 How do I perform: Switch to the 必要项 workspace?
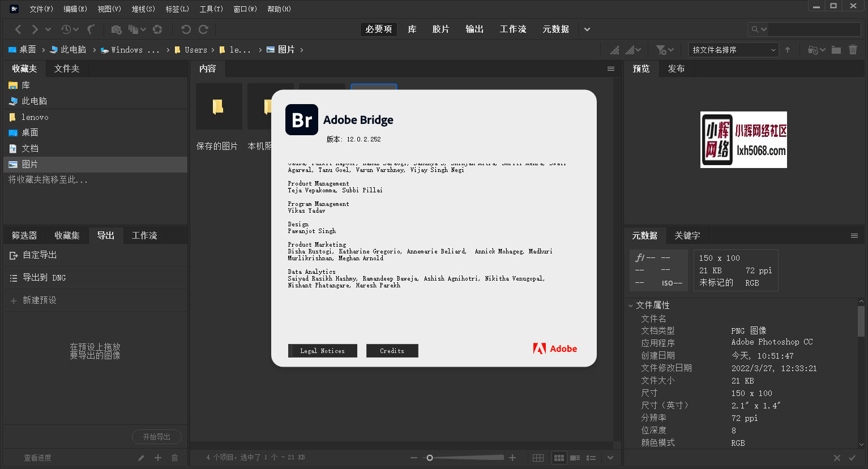point(379,29)
